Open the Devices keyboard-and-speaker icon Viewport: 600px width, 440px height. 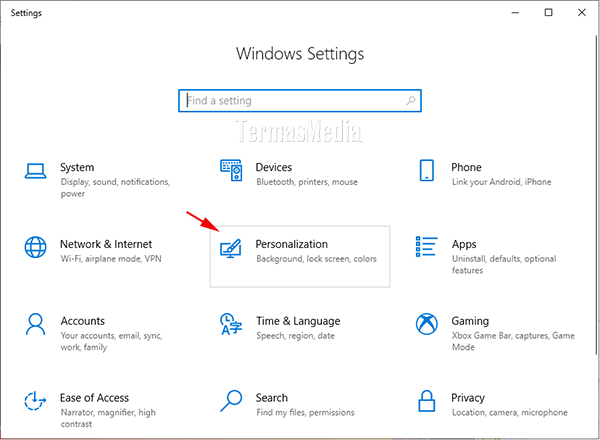[x=231, y=171]
